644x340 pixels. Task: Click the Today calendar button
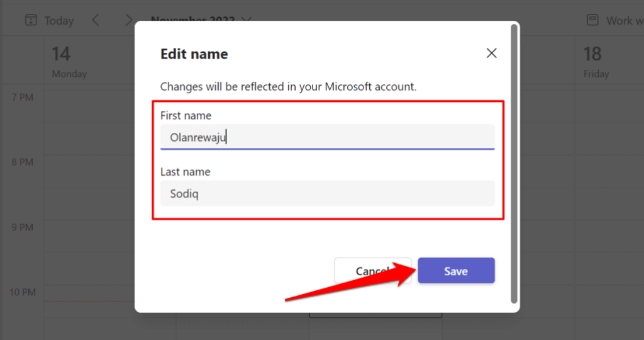click(x=50, y=21)
